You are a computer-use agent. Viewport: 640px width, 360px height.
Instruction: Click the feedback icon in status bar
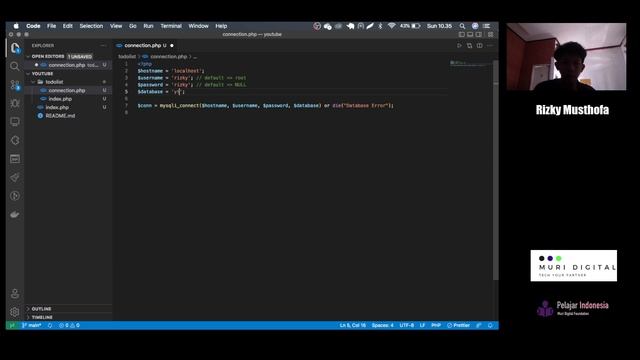pos(479,325)
